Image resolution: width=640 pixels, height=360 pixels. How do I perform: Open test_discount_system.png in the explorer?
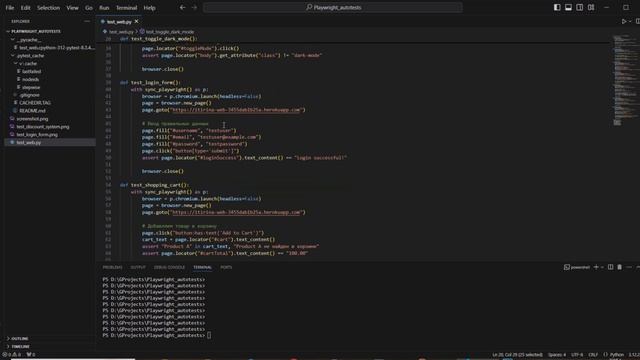coord(42,127)
